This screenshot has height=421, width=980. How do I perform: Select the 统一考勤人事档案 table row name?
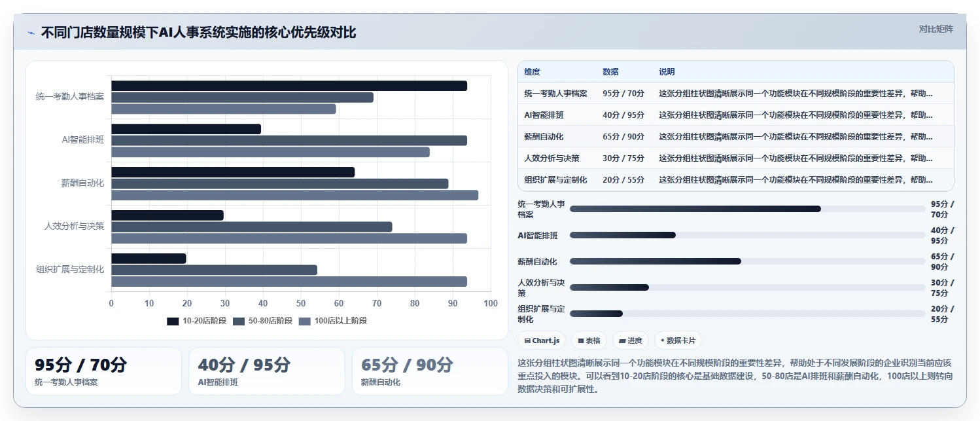tap(555, 94)
